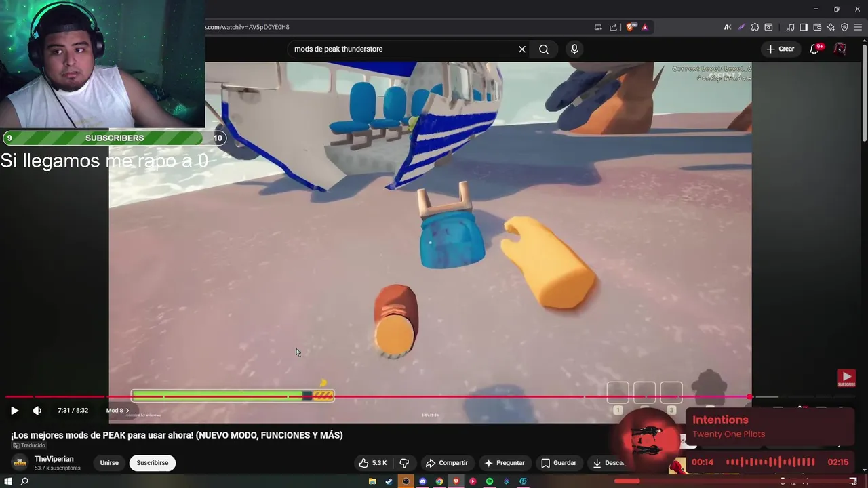The width and height of the screenshot is (868, 488).
Task: Click the Compartir share button
Action: coord(447,463)
